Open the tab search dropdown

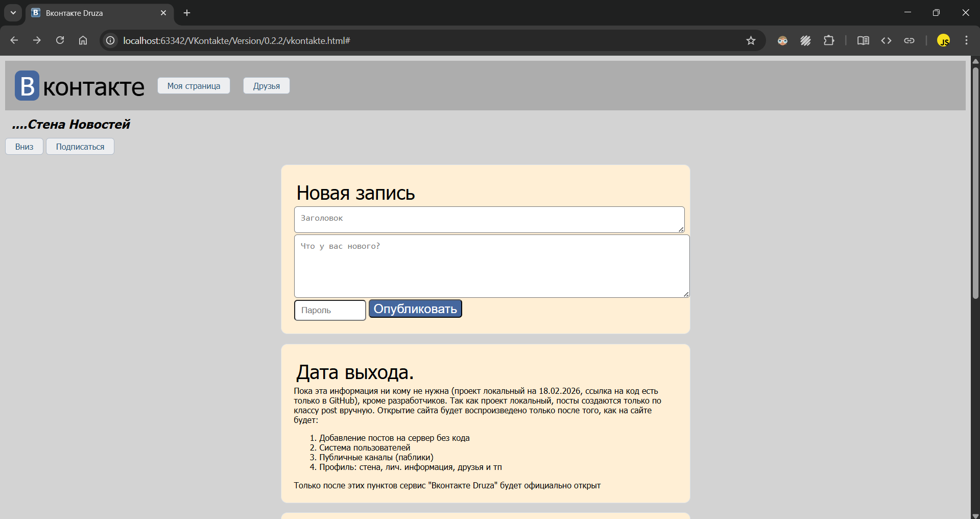click(x=13, y=13)
